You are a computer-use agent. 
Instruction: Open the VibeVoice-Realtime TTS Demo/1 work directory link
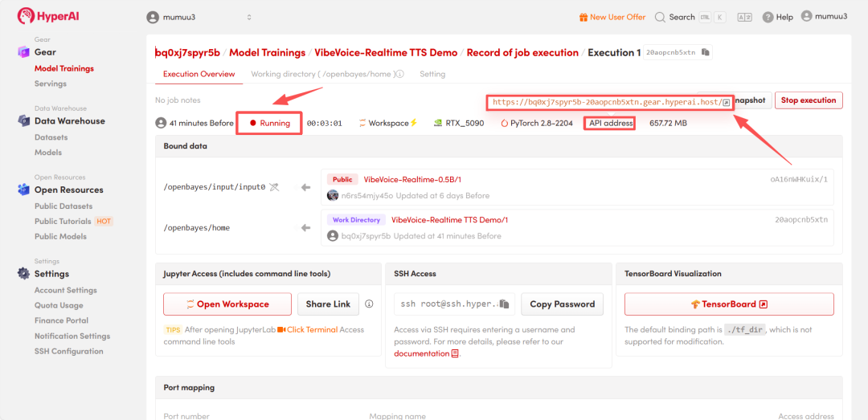(x=450, y=220)
